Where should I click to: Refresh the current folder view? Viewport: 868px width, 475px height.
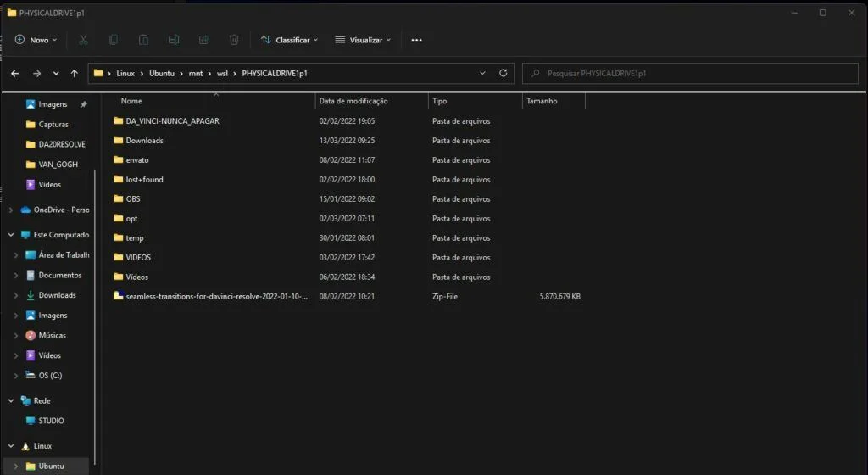click(504, 73)
